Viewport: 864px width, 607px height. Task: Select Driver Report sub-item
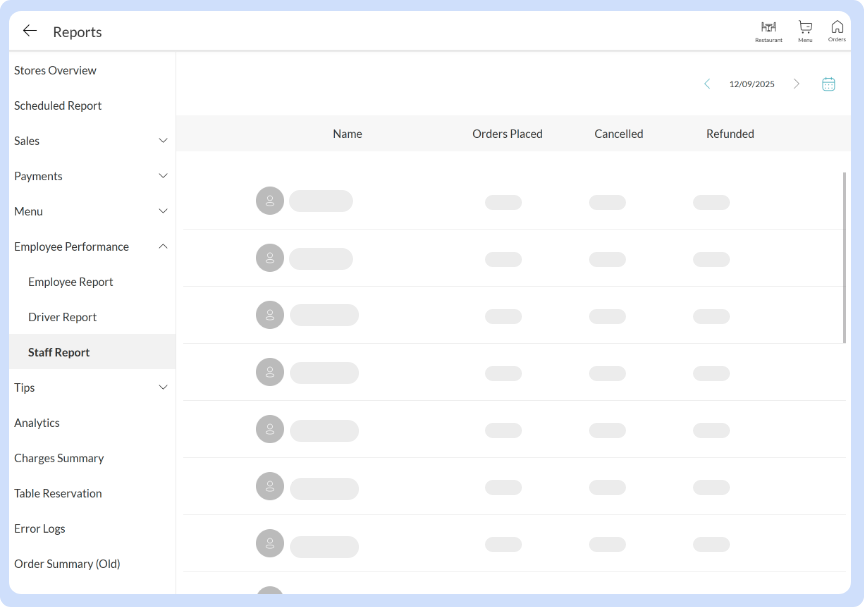tap(62, 317)
